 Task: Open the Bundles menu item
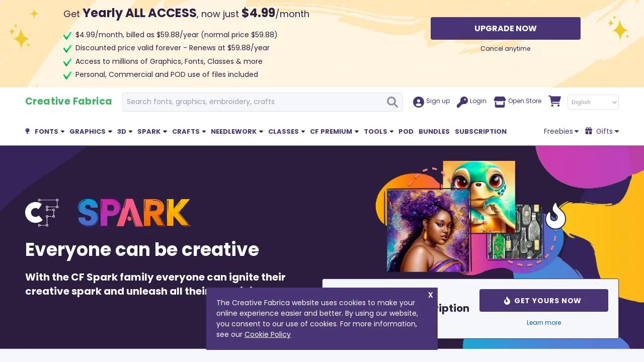point(434,132)
